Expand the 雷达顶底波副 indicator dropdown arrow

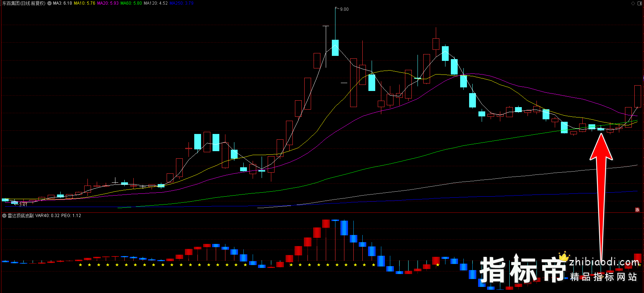pos(4,216)
